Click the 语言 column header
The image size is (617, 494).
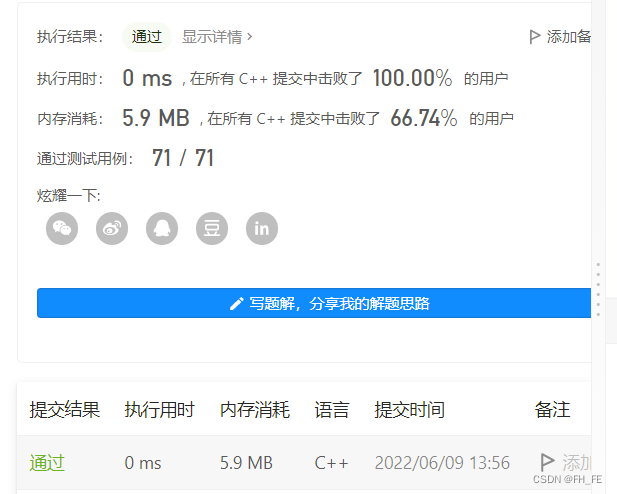click(x=332, y=409)
